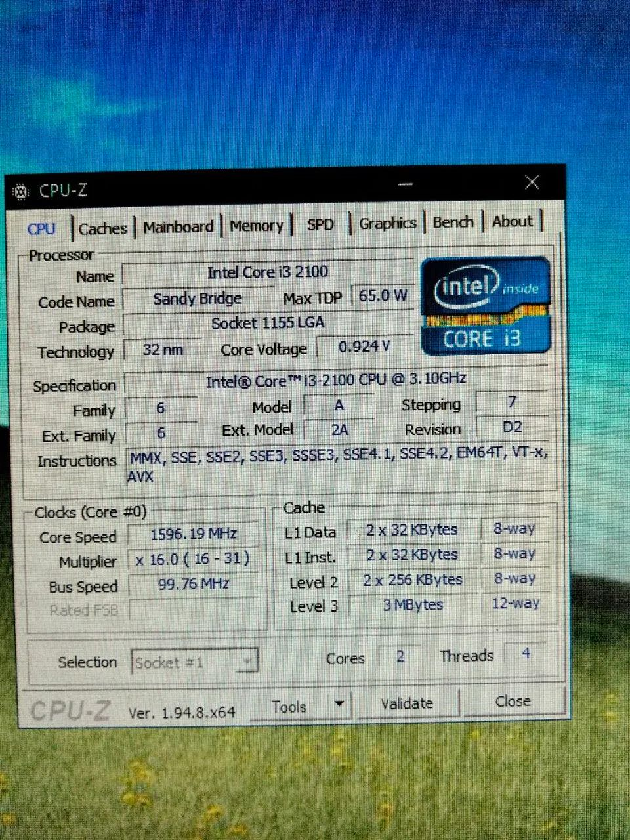Click the Bus Speed value field
This screenshot has height=840, width=630.
pos(194,583)
